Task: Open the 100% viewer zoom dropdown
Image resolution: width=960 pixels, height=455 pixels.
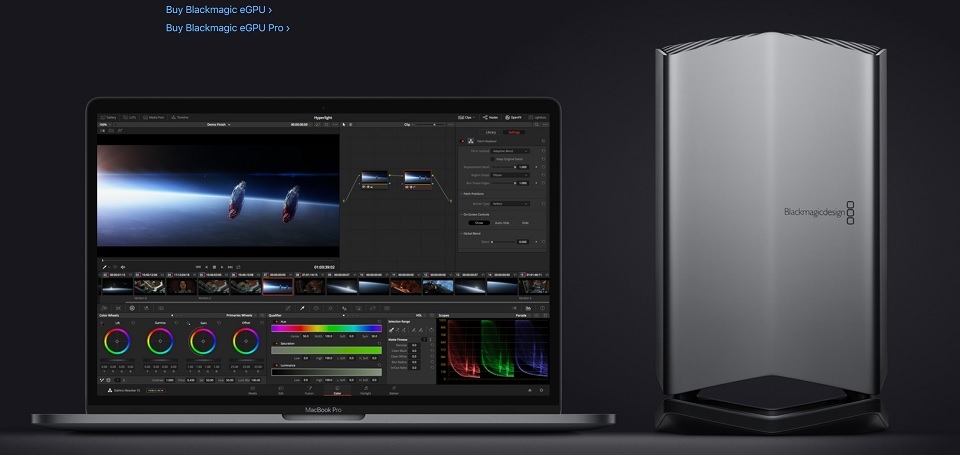Action: pos(107,124)
